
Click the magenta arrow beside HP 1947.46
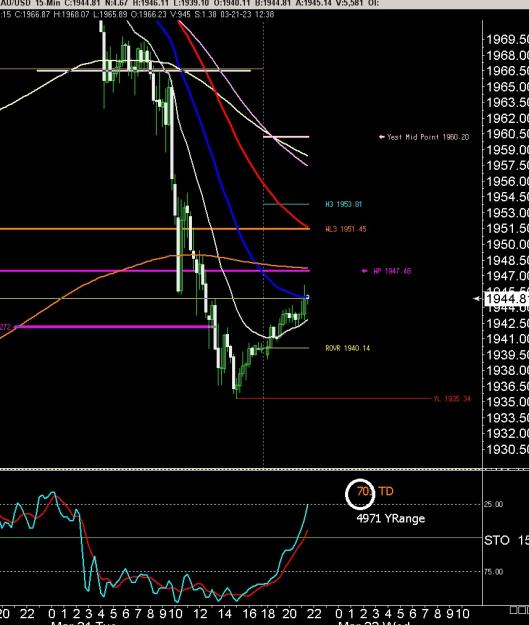pyautogui.click(x=364, y=271)
